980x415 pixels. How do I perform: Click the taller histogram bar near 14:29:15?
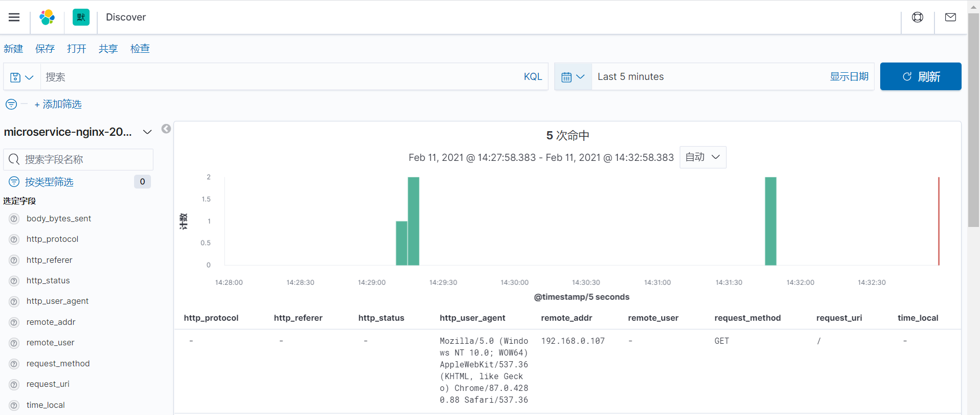(413, 221)
